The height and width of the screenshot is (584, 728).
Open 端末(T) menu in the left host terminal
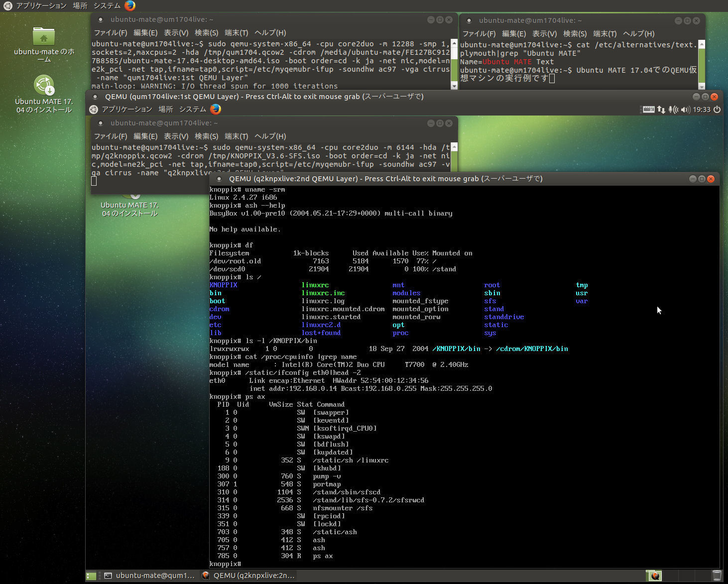[237, 33]
